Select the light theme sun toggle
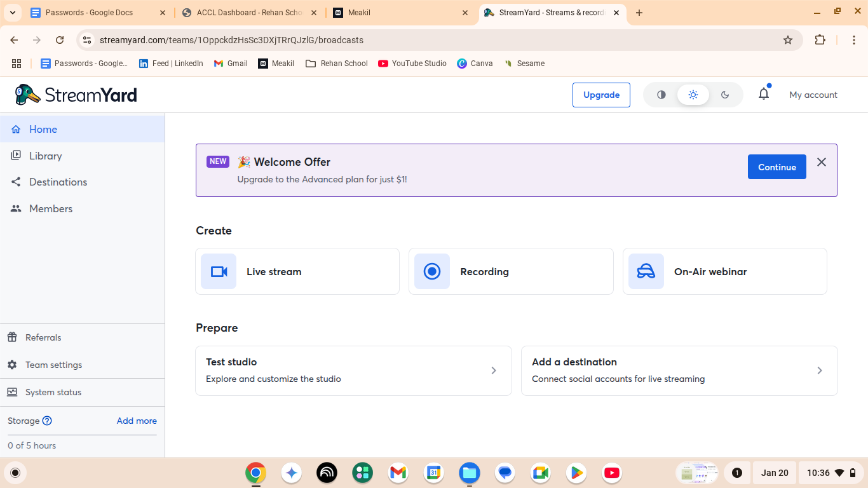This screenshot has height=488, width=868. tap(693, 95)
